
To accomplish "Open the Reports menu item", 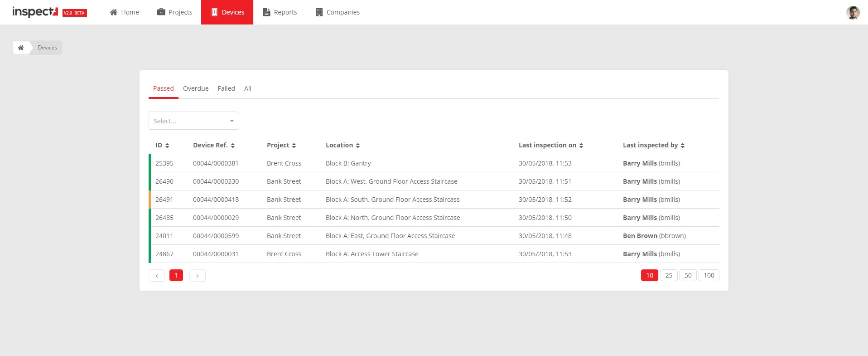I will pos(280,12).
